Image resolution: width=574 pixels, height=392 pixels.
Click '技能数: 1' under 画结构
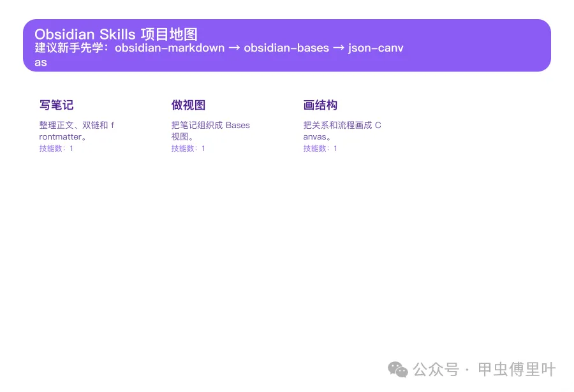(320, 149)
